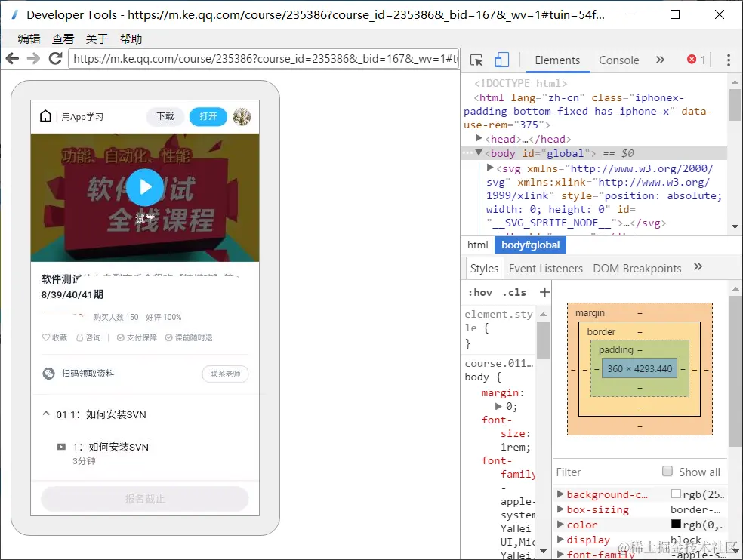Expand the color computed property

tap(560, 525)
